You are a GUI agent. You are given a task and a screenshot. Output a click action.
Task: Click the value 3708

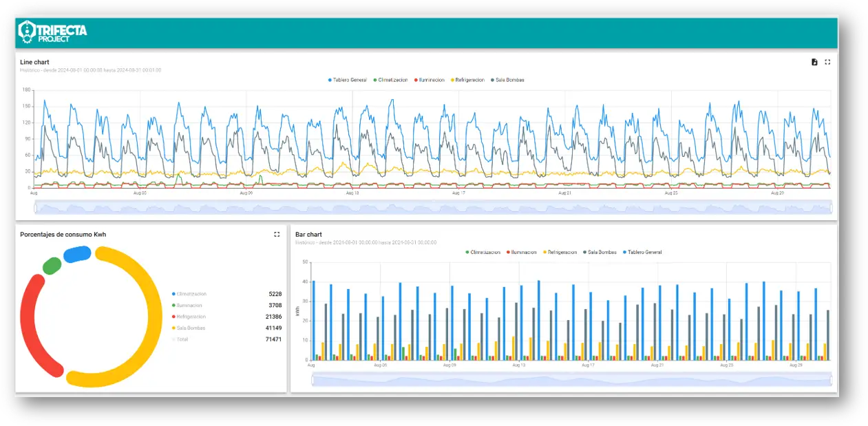275,305
